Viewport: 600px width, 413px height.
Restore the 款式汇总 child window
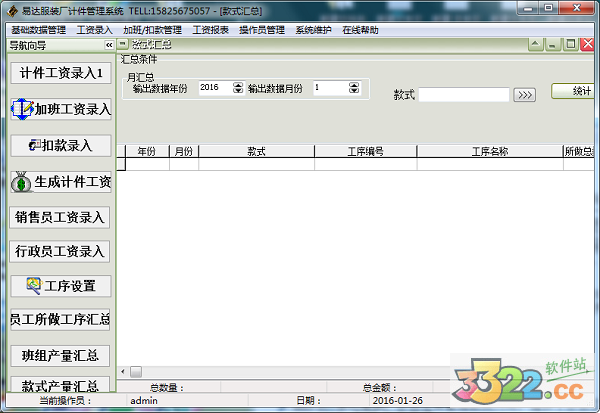[571, 44]
